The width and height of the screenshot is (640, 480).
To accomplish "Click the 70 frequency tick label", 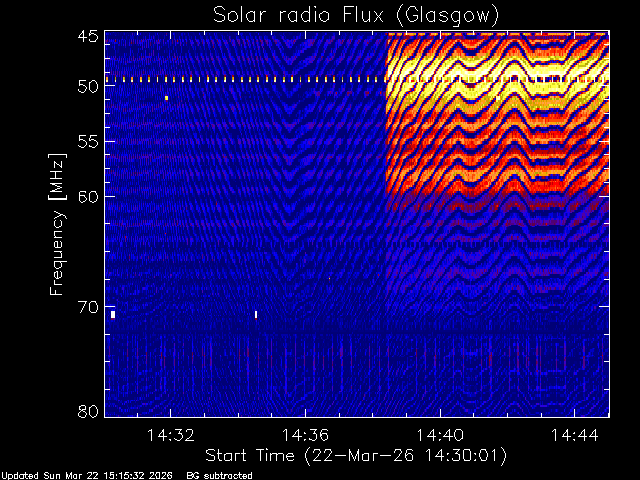I will 88,307.
